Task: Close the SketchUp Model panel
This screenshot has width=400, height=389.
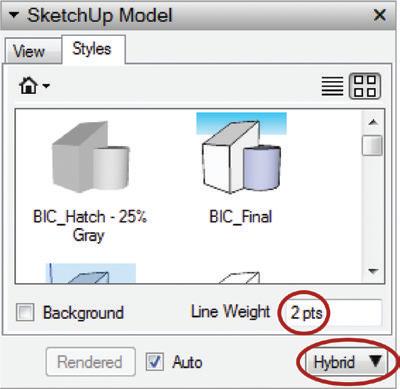Action: click(x=379, y=15)
